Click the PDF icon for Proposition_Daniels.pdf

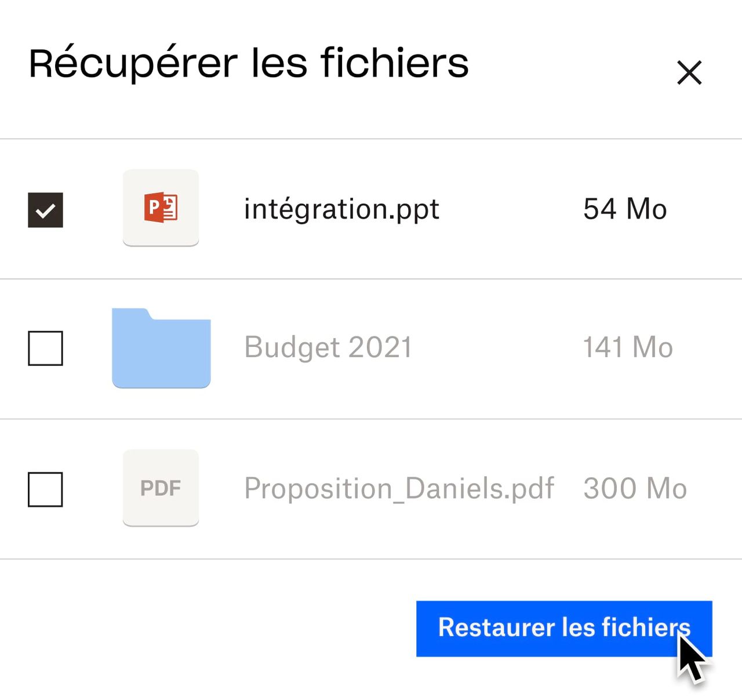(x=161, y=488)
